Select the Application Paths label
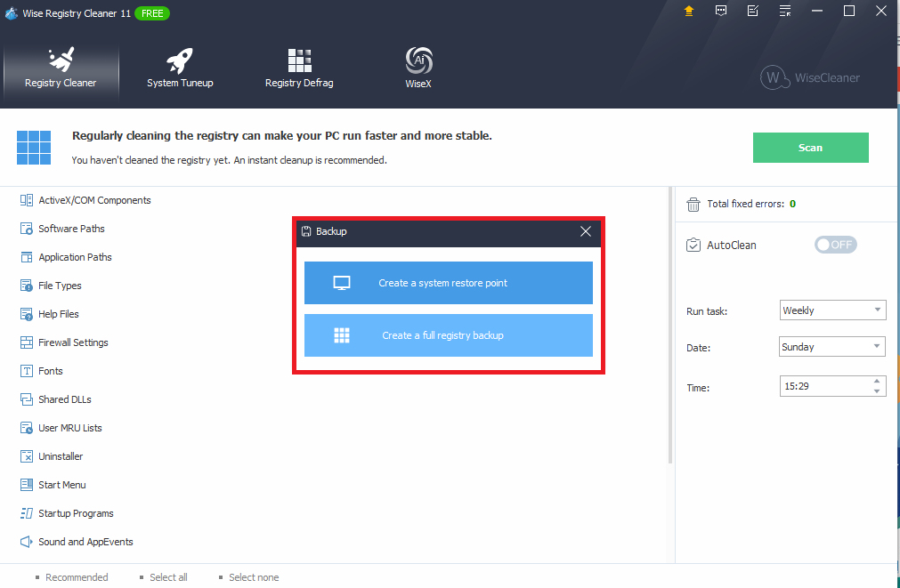The height and width of the screenshot is (588, 900). pyautogui.click(x=75, y=257)
